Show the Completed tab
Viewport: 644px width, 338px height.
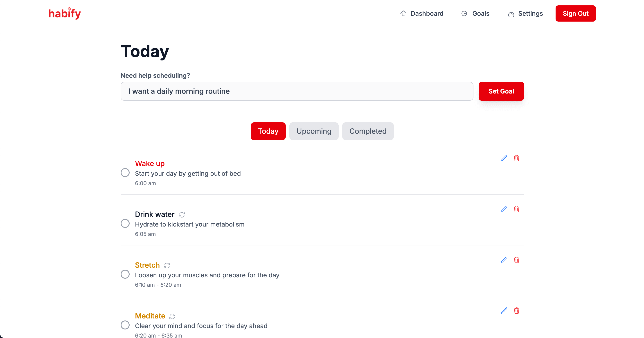click(x=368, y=131)
